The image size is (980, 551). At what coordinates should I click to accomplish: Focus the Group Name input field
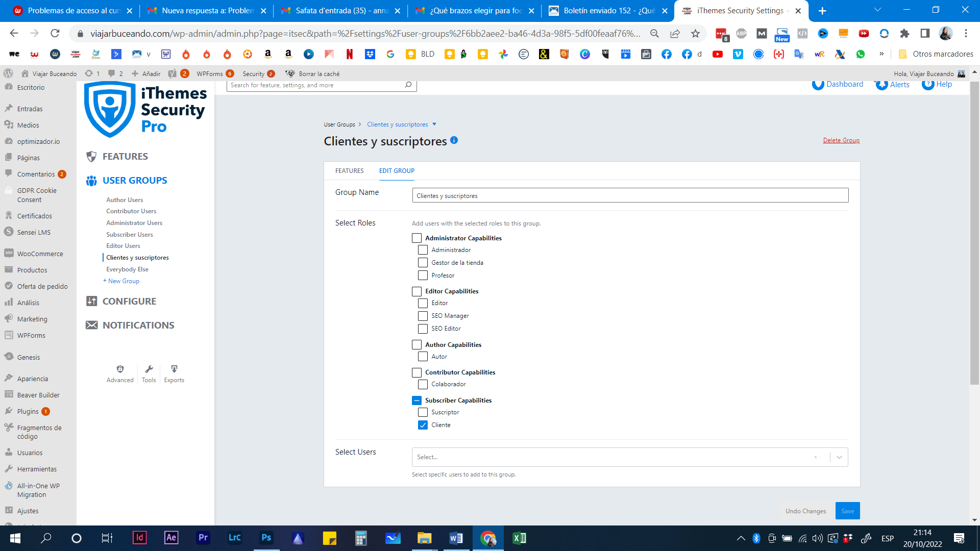(630, 195)
